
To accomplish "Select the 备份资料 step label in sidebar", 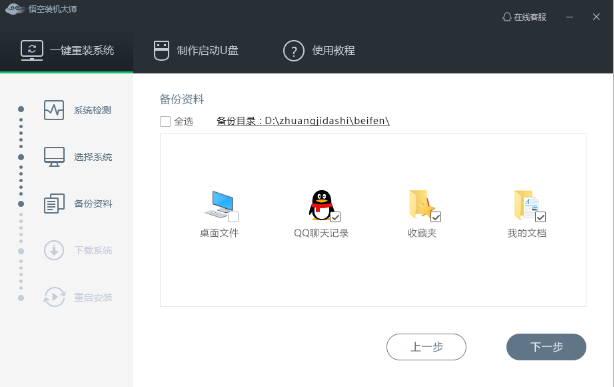I will coord(93,204).
